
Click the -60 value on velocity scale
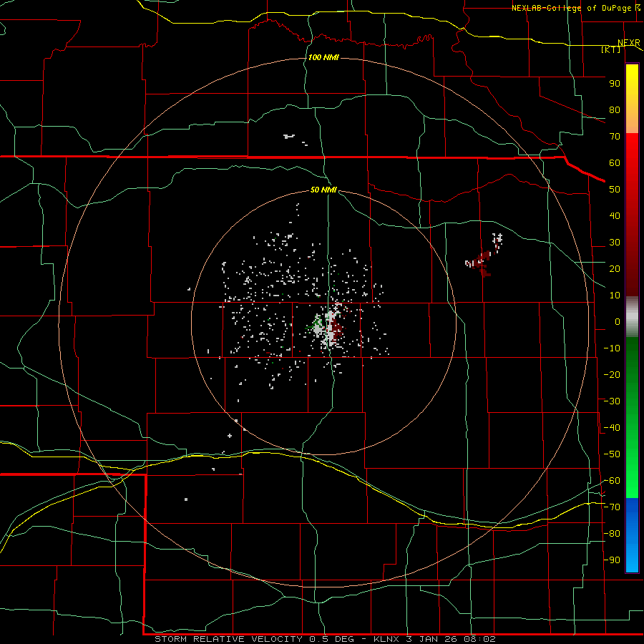point(612,481)
